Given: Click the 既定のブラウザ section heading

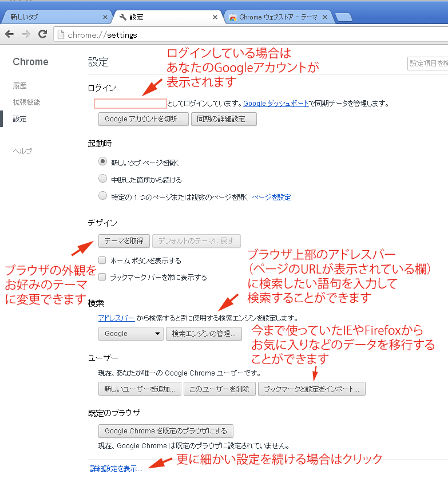Looking at the screenshot, I should tap(114, 413).
